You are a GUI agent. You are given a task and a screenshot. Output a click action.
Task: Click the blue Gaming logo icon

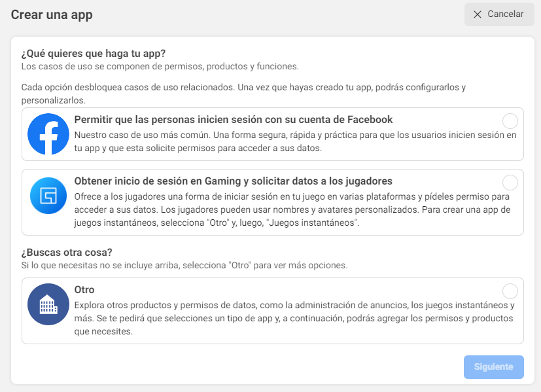pos(48,196)
